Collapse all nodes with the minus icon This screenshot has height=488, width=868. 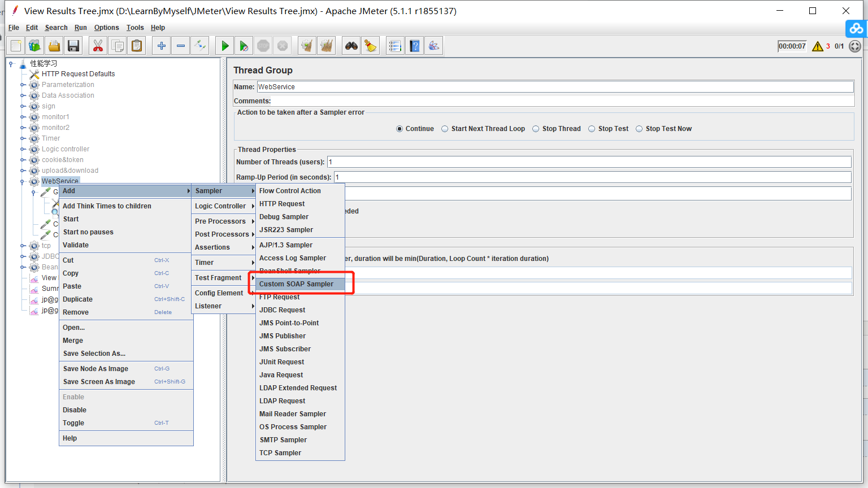[x=181, y=46]
